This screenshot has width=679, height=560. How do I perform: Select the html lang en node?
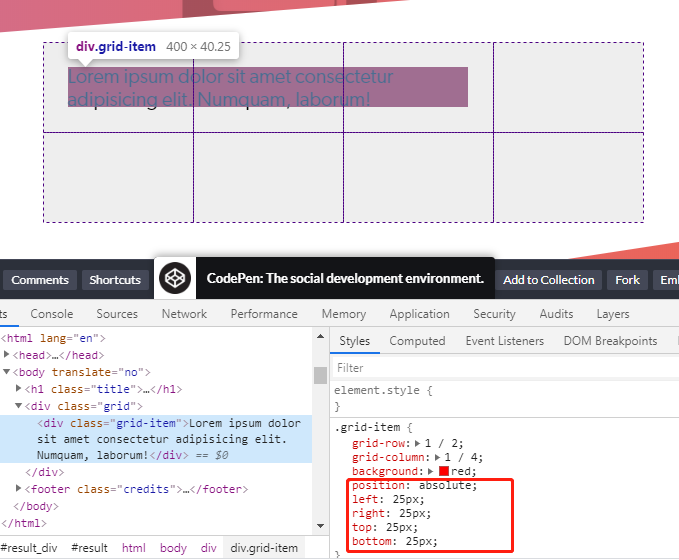click(x=53, y=338)
